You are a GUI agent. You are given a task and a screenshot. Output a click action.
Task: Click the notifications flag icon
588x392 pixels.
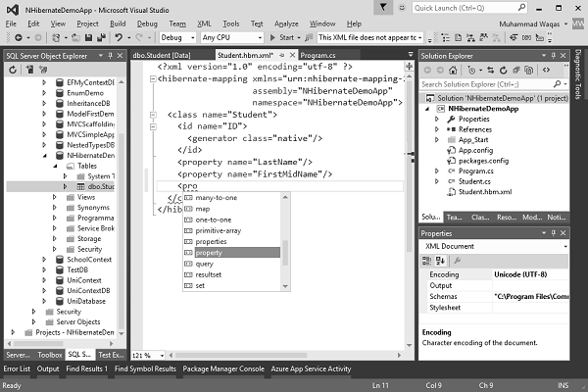click(x=383, y=8)
